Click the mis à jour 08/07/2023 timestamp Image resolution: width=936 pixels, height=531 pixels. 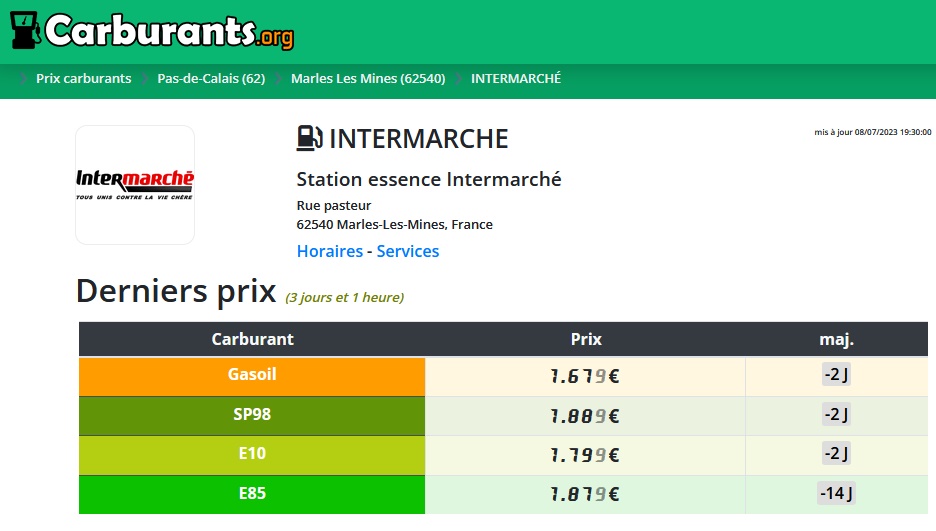(x=873, y=132)
